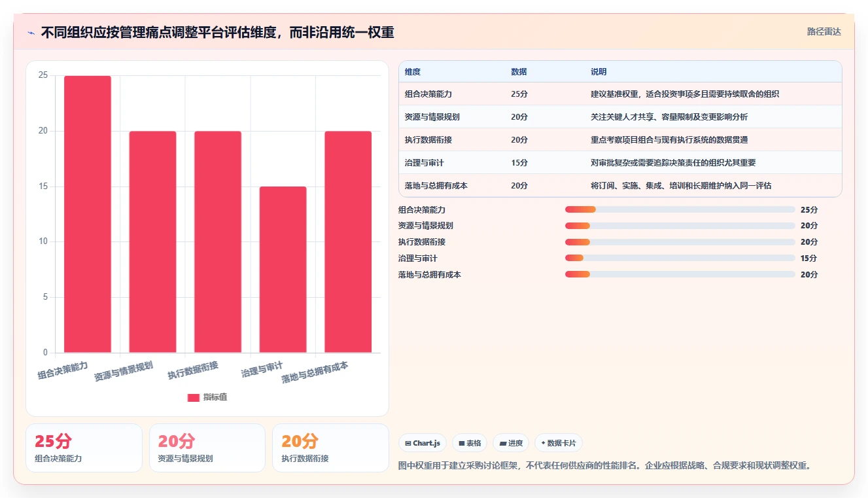Image resolution: width=868 pixels, height=498 pixels.
Task: Click the 资源与情景规划 progress bar
Action: (x=680, y=226)
